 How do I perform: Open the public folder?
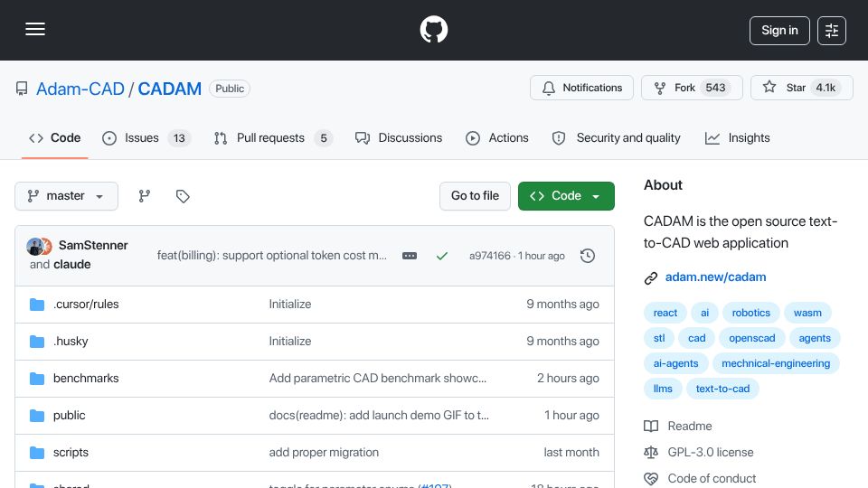pyautogui.click(x=70, y=416)
